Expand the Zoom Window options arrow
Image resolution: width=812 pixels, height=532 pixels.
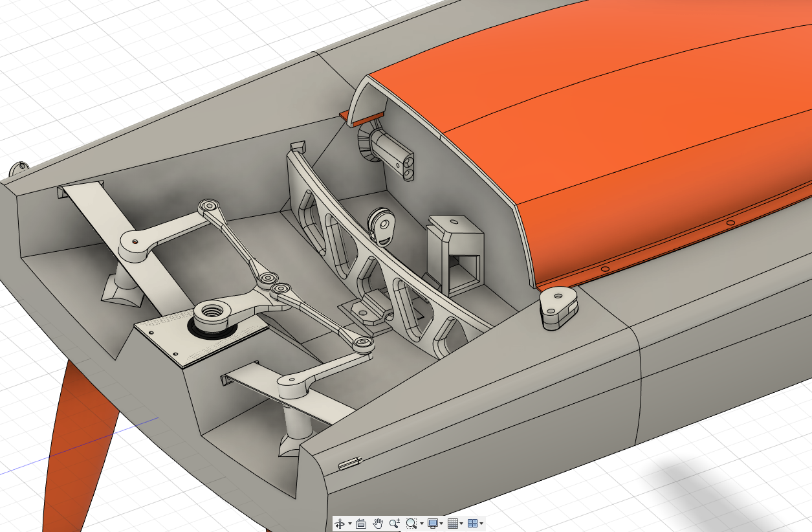coord(422,524)
